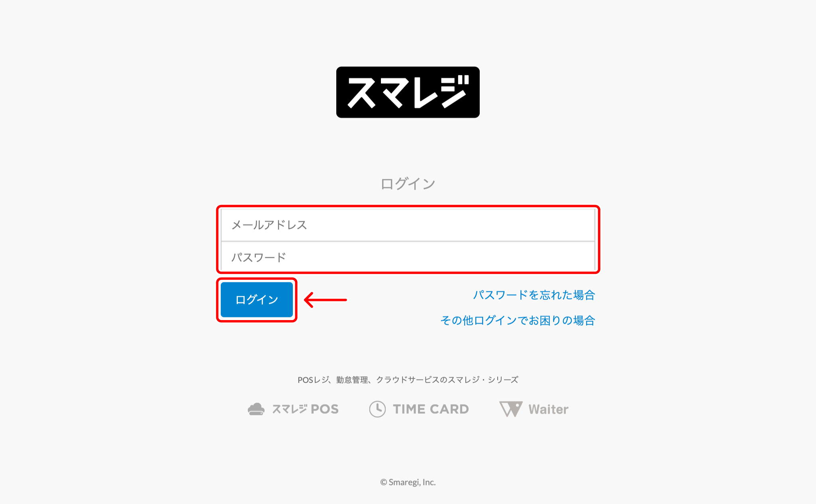
Task: Select the TIME CARD wordmark text
Action: (x=431, y=409)
